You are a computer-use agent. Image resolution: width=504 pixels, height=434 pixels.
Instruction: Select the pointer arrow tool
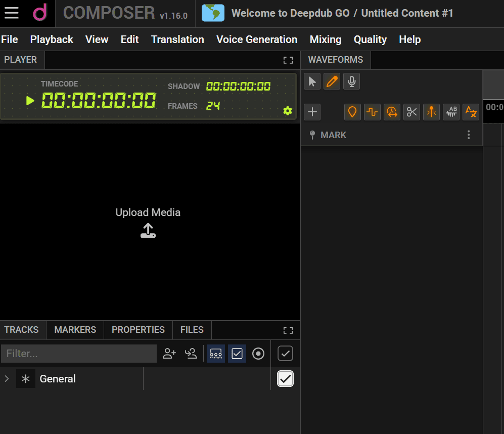click(x=312, y=81)
